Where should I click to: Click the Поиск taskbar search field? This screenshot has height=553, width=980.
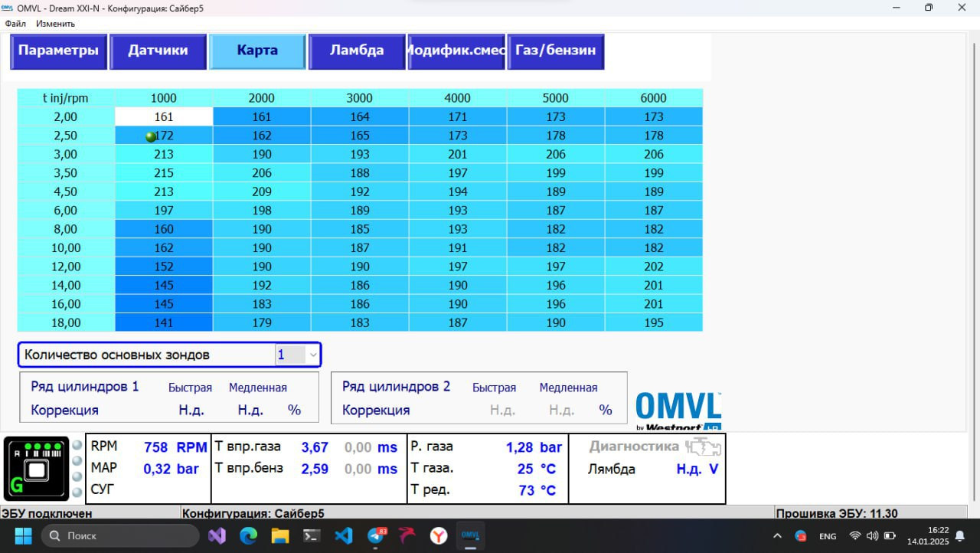click(120, 535)
